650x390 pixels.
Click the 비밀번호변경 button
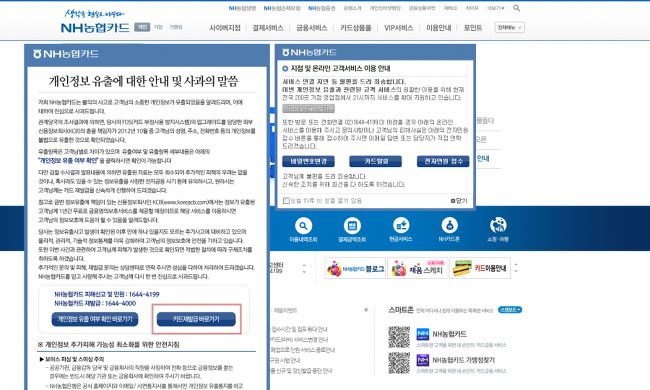[x=308, y=161]
